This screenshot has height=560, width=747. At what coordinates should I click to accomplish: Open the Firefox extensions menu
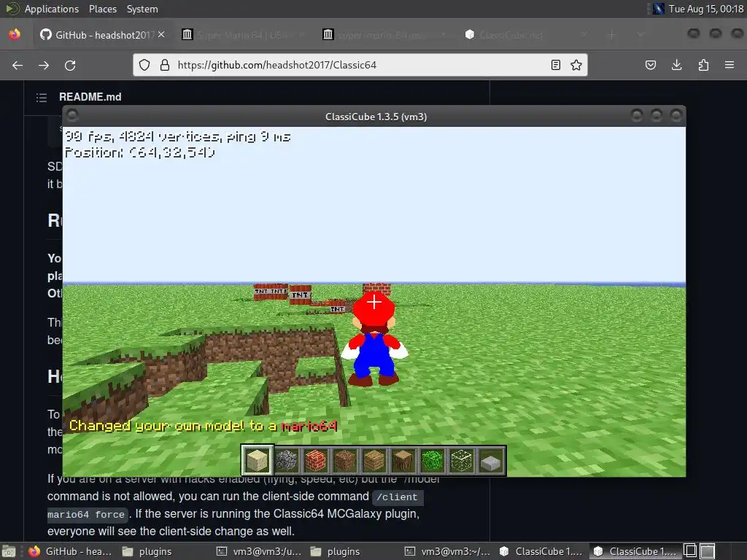pos(703,65)
